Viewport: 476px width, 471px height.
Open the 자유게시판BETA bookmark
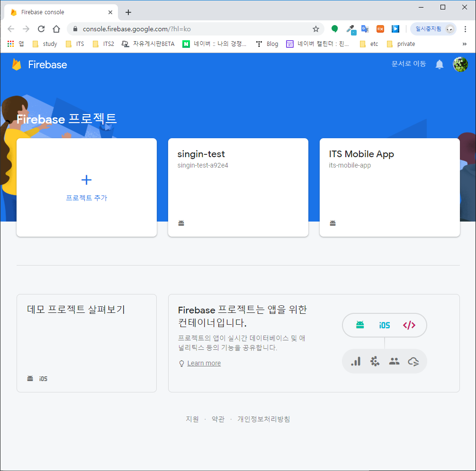click(x=148, y=44)
